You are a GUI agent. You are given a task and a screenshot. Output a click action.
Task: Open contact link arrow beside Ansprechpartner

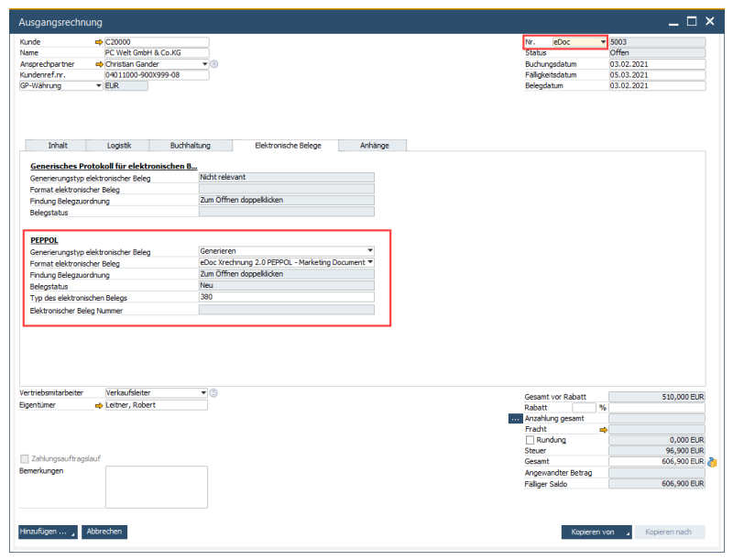99,64
